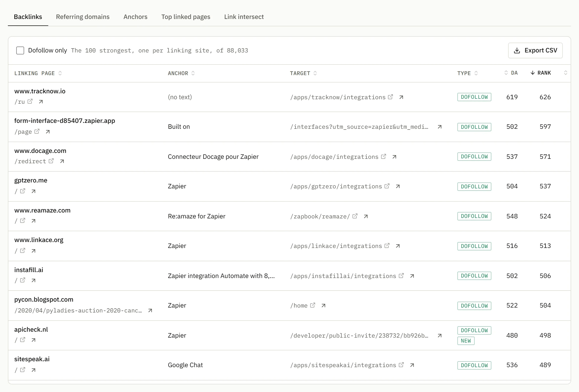Click arrow icon under gptzero.me linking page
The width and height of the screenshot is (579, 392).
(x=33, y=191)
